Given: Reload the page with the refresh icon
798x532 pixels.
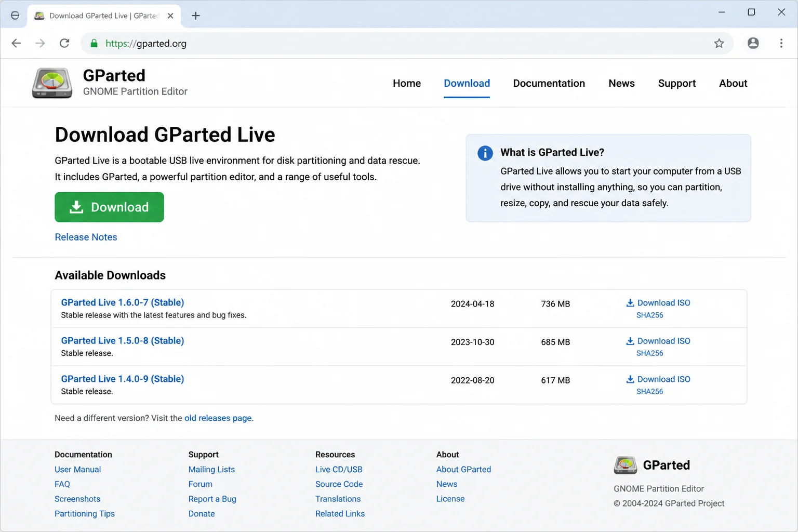Looking at the screenshot, I should [x=64, y=43].
